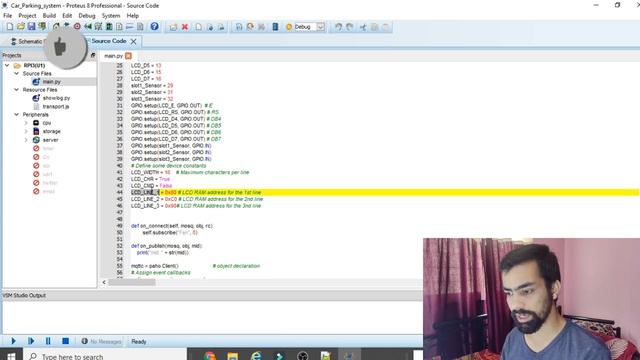Open the Bill of Materials icon
Viewport: 640px width, 360px height.
[119, 27]
